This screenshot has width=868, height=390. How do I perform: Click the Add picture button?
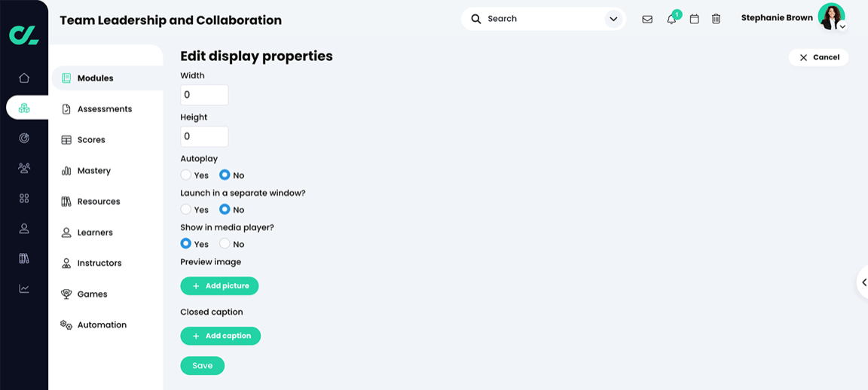coord(219,286)
